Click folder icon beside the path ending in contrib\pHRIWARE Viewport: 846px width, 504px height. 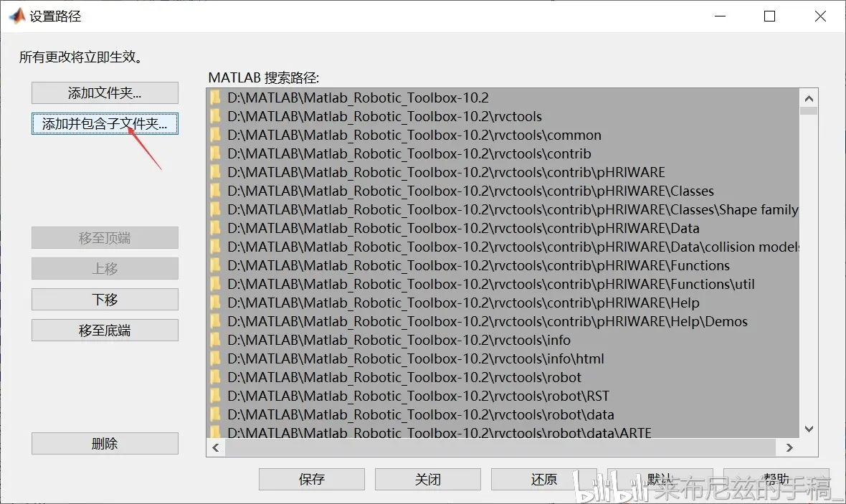click(x=215, y=172)
